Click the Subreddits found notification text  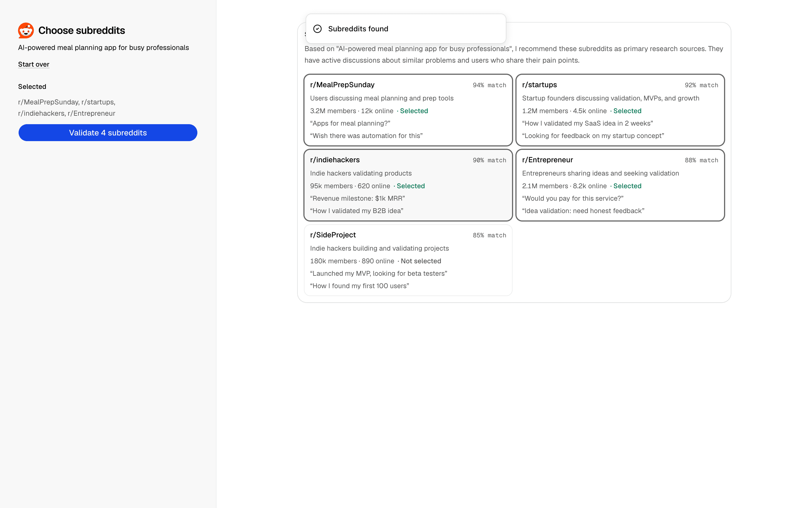tap(358, 29)
